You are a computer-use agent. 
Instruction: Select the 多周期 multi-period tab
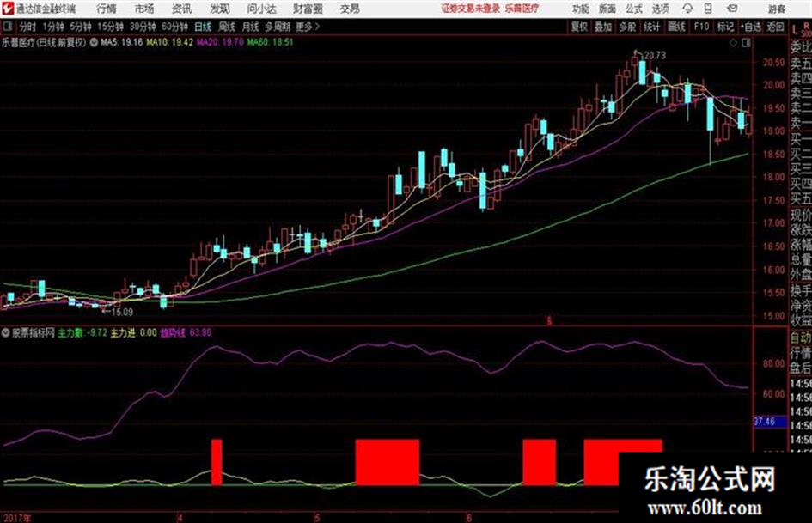(x=278, y=27)
